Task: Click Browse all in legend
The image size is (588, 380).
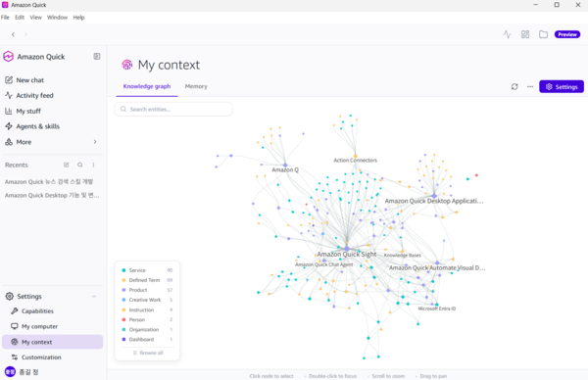Action: coord(148,353)
